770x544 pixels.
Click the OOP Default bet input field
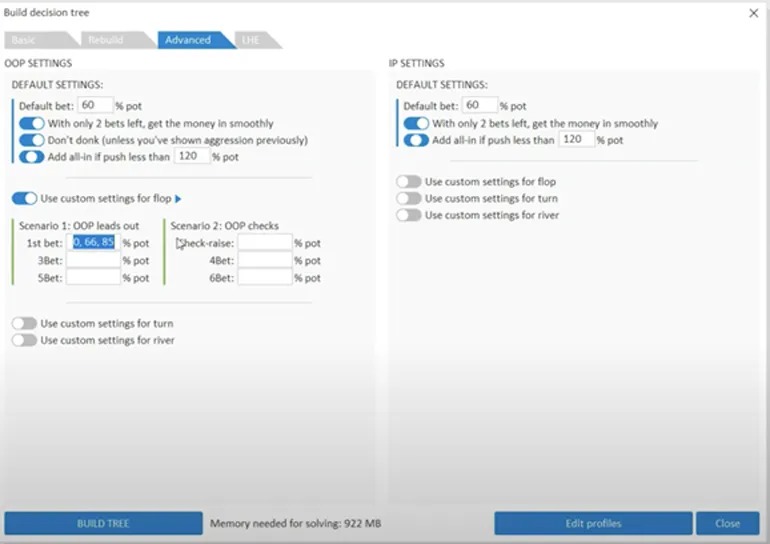click(94, 105)
